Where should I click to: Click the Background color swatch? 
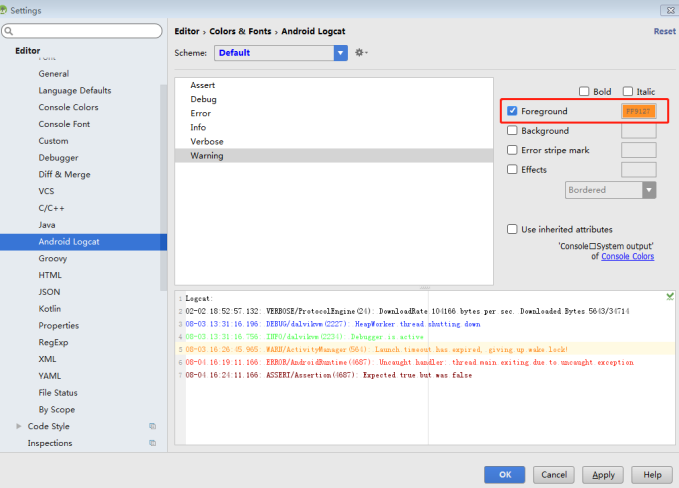click(639, 130)
